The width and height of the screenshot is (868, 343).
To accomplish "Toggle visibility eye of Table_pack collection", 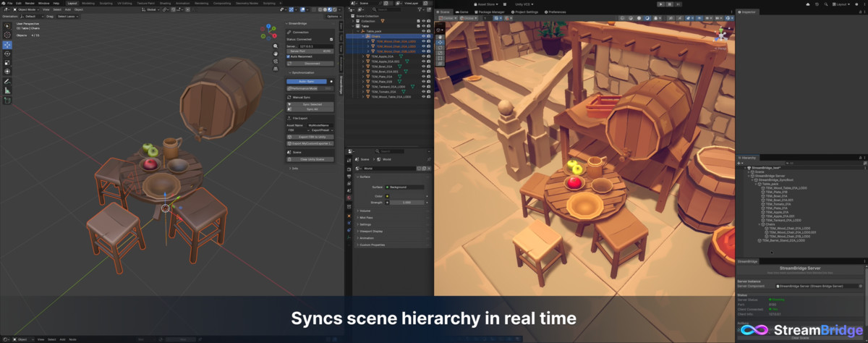I will click(x=423, y=31).
